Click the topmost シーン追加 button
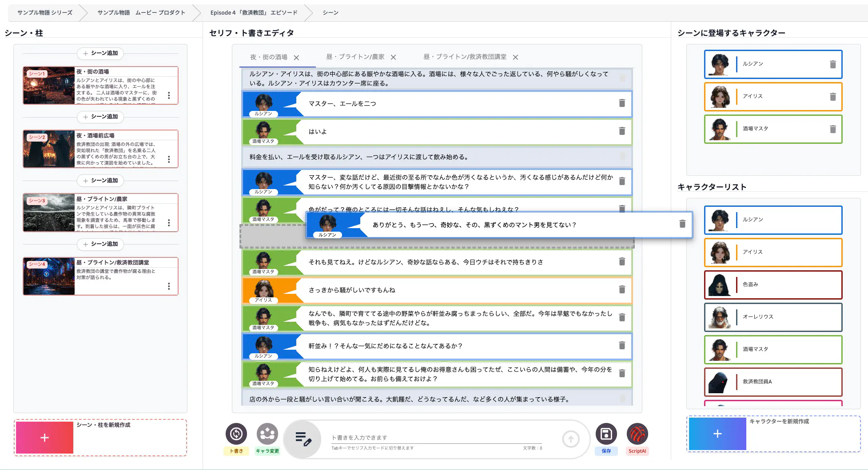 coord(100,53)
